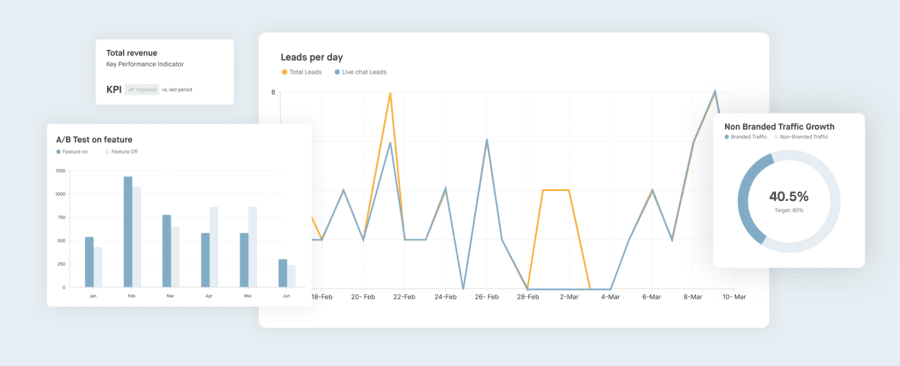Select the light Feature Off bar for Feb
900x366 pixels.
(x=137, y=237)
